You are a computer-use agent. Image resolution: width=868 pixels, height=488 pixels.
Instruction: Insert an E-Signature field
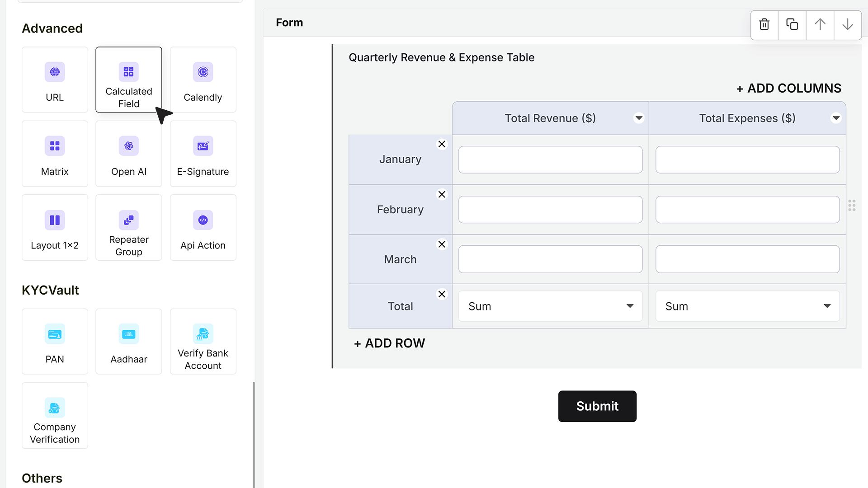[203, 154]
